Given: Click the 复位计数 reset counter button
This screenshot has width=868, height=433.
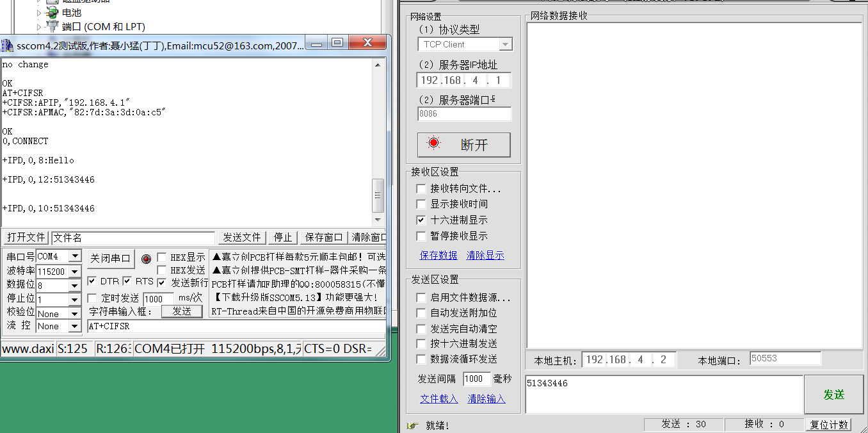Looking at the screenshot, I should (829, 425).
